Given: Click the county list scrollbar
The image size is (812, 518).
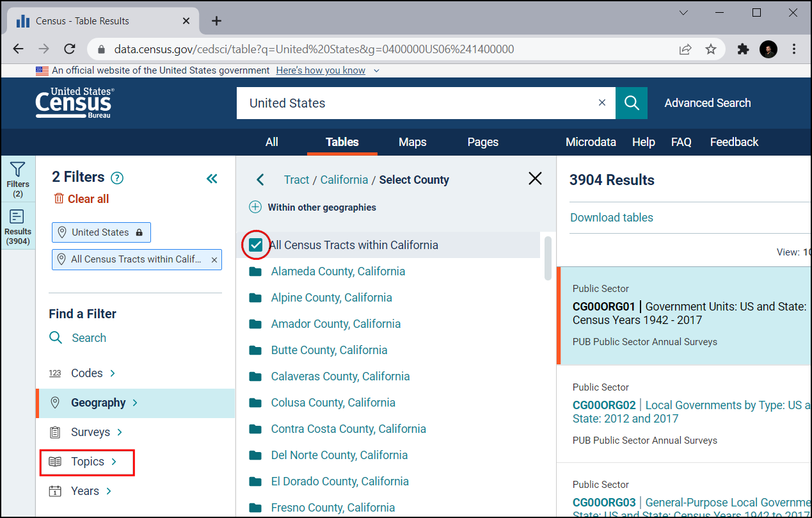Looking at the screenshot, I should click(548, 258).
